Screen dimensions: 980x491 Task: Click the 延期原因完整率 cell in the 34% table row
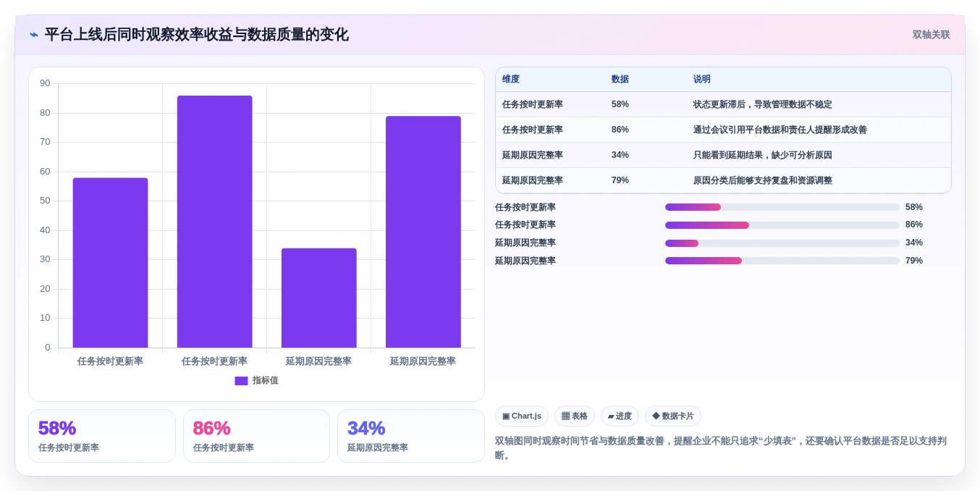click(x=533, y=155)
